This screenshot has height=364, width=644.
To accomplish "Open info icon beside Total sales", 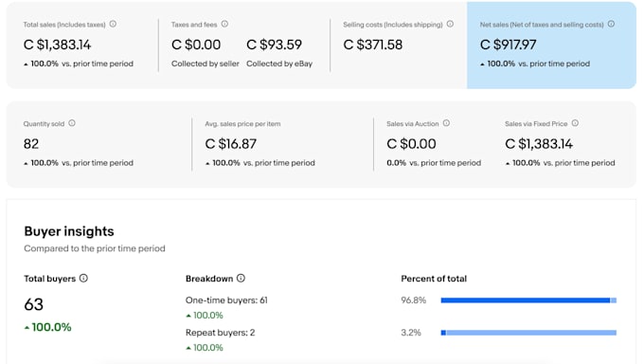I will pyautogui.click(x=113, y=24).
